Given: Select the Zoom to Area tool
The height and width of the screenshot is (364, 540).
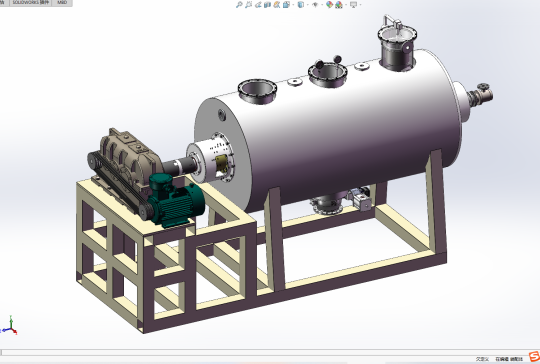Looking at the screenshot, I should [x=248, y=4].
